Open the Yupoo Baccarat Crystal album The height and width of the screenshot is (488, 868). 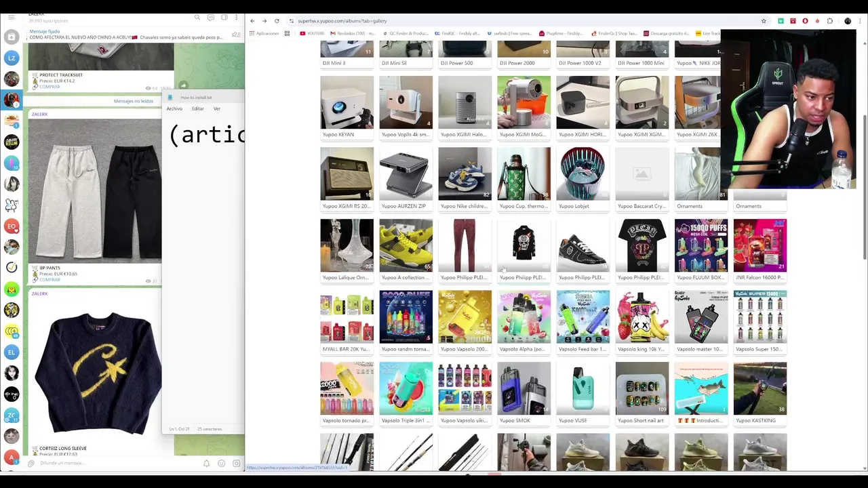[642, 178]
